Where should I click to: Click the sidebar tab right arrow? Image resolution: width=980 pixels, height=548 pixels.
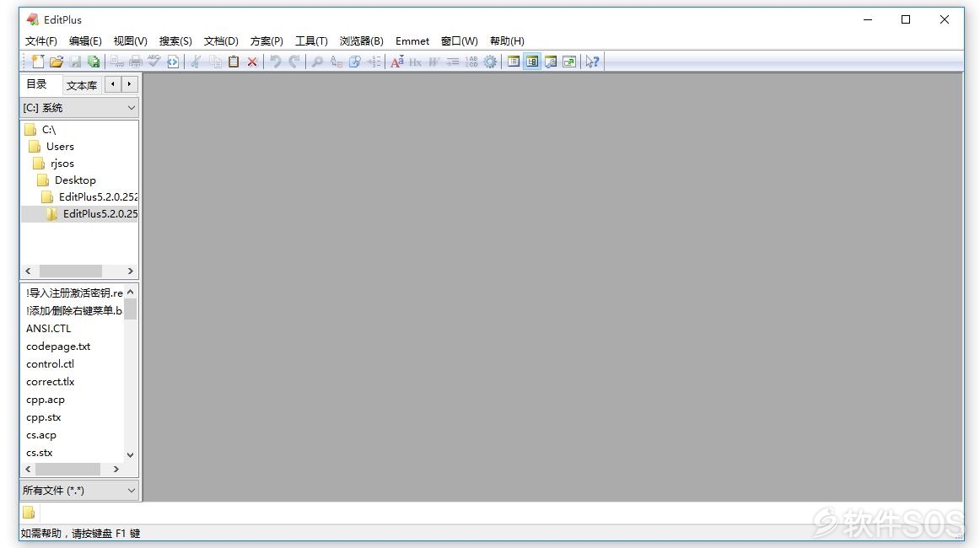click(x=129, y=83)
